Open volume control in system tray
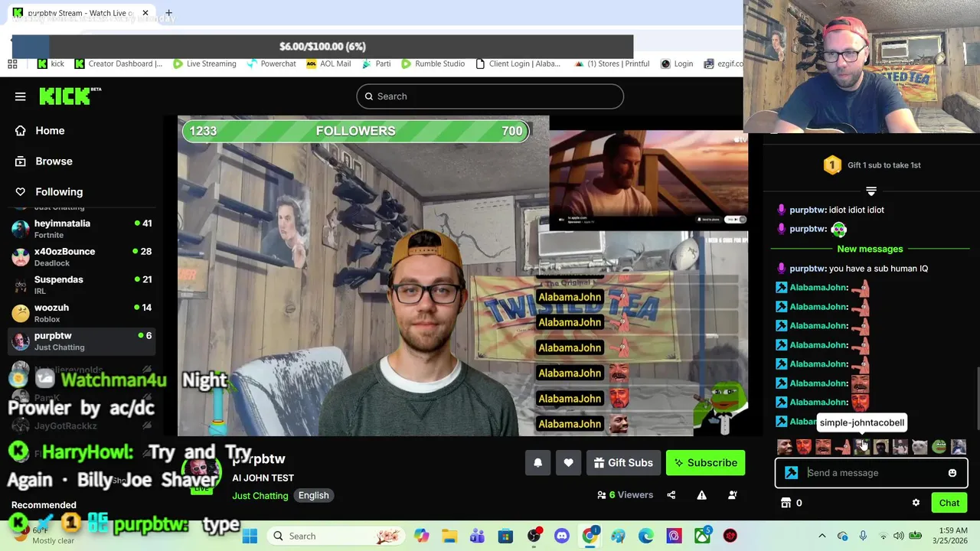 pos(899,536)
